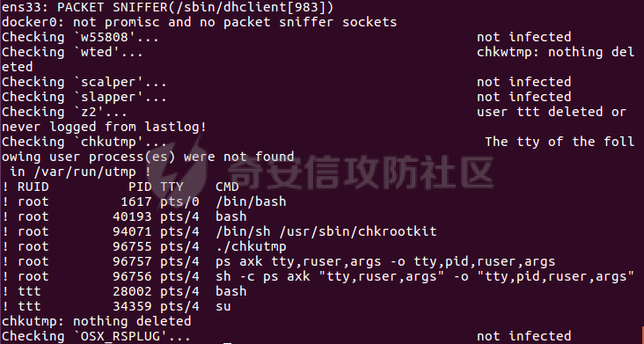The height and width of the screenshot is (344, 644).
Task: Click 'chkutmp: nothing deleted' line
Action: [97, 321]
